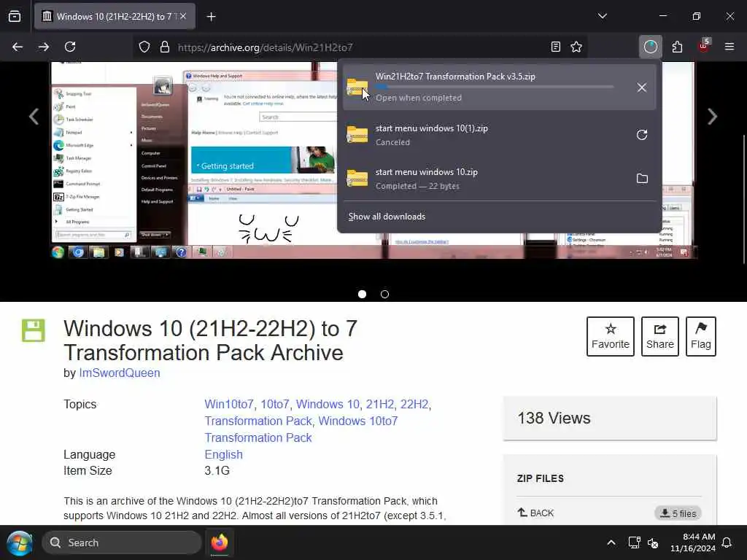Expand the list all tabs dropdown
Viewport: 747px width, 560px height.
pos(602,16)
